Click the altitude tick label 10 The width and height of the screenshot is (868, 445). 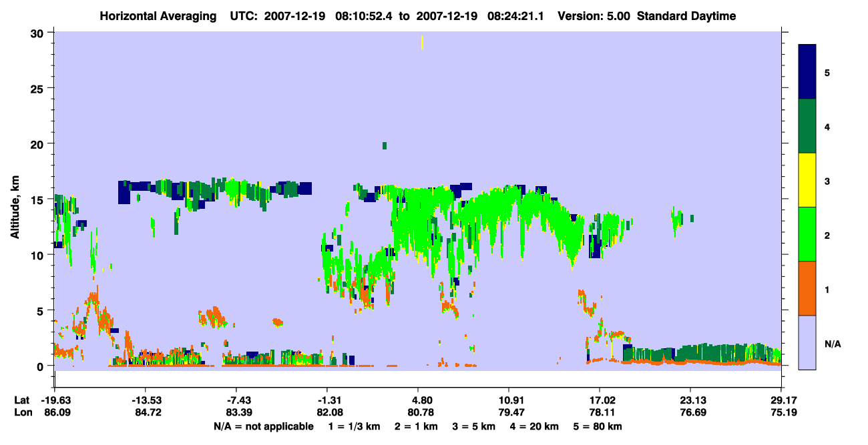pyautogui.click(x=39, y=255)
